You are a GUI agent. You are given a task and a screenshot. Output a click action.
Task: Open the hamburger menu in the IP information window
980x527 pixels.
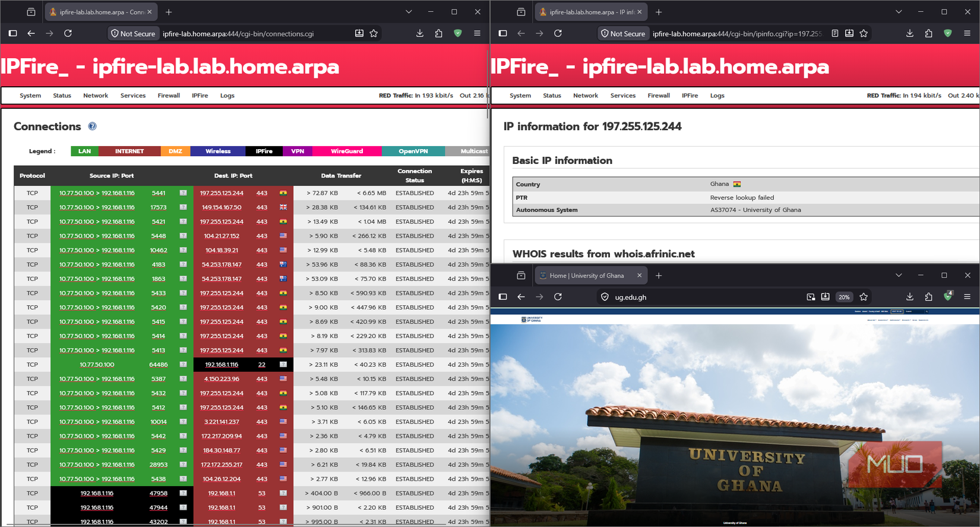tap(967, 33)
